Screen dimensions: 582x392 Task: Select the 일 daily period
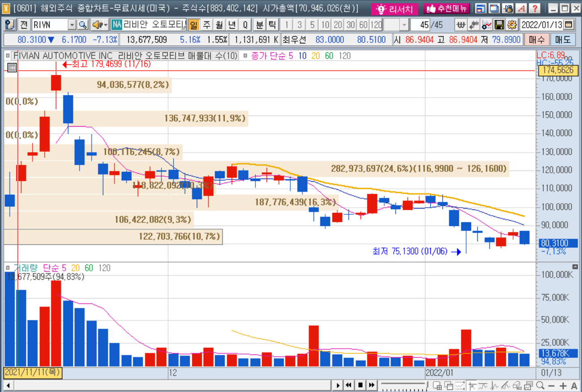pyautogui.click(x=194, y=25)
